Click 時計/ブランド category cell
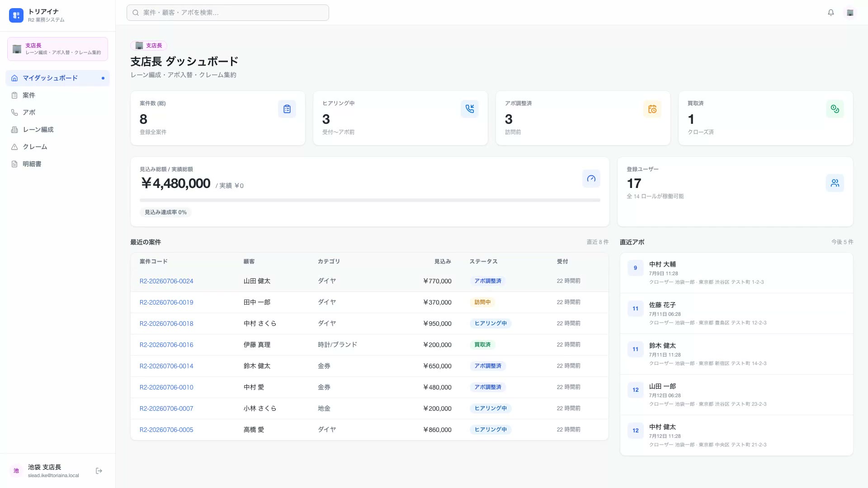 337,345
